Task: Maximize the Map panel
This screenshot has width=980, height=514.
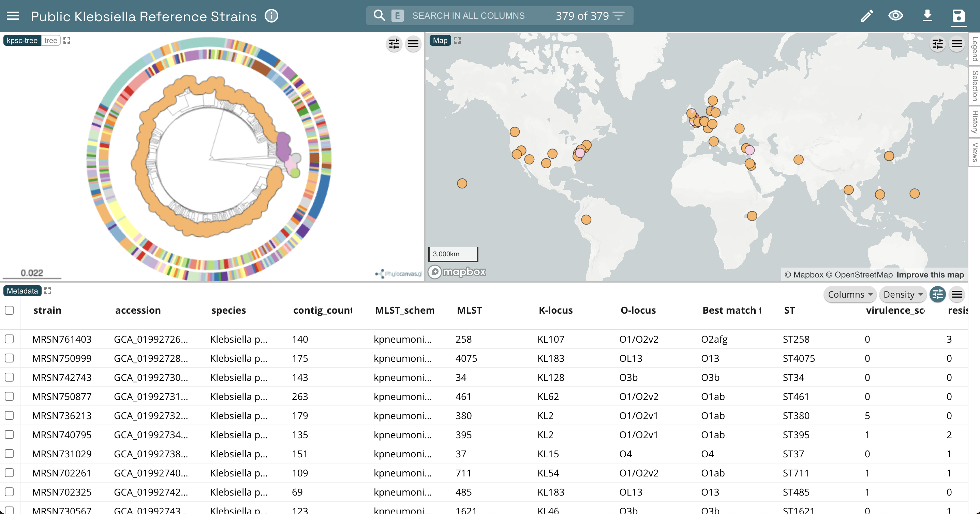Action: tap(457, 40)
